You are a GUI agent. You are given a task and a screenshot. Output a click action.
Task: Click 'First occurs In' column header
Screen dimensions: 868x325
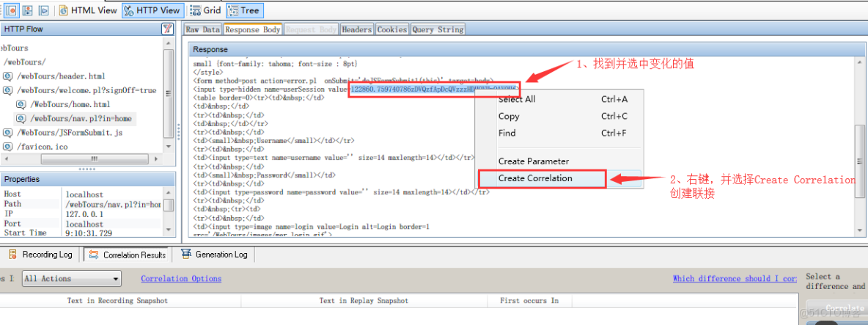pyautogui.click(x=529, y=301)
